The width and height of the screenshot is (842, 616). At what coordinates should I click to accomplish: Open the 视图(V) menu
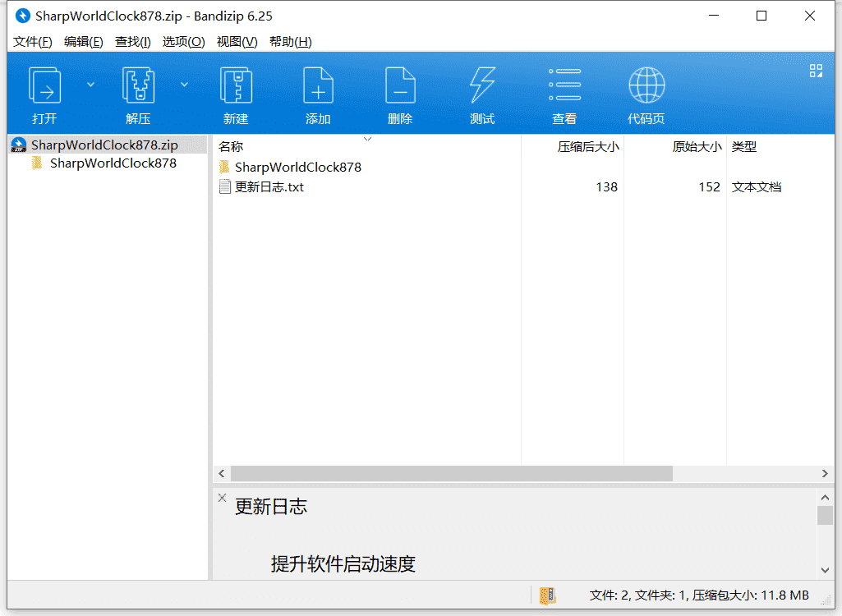(237, 42)
